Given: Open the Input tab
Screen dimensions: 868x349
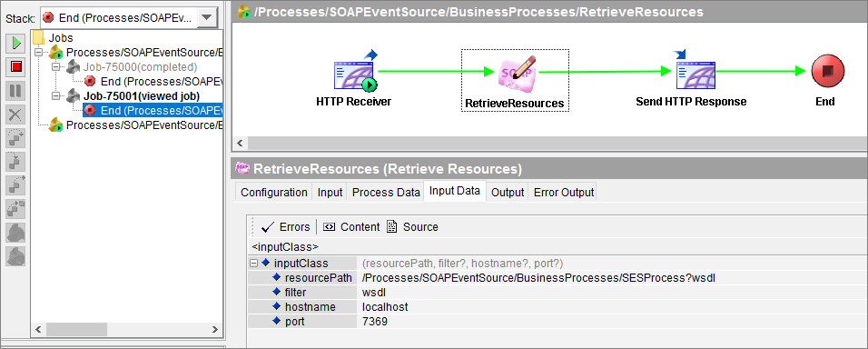Looking at the screenshot, I should (x=330, y=193).
